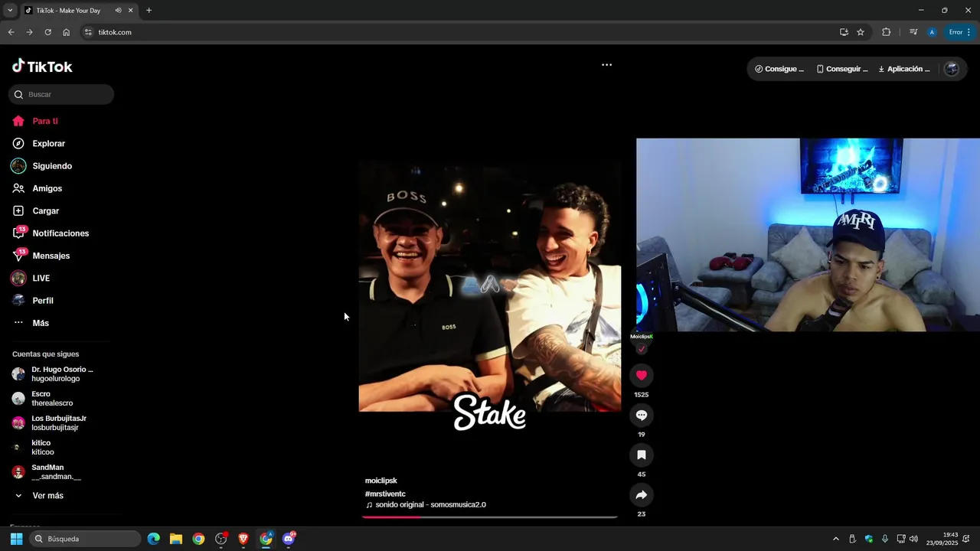Screen dimensions: 980x551
Task: Open Dr. Hugo Osorio followed account
Action: click(x=52, y=374)
